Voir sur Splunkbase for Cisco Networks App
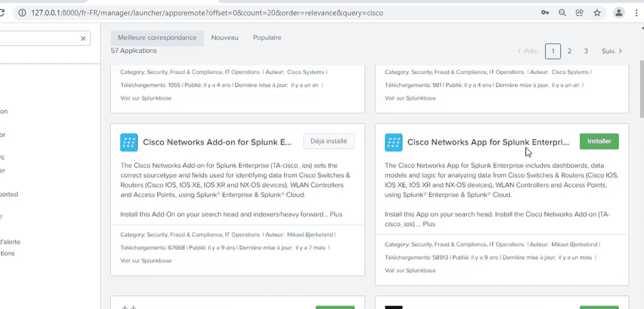 pyautogui.click(x=411, y=270)
